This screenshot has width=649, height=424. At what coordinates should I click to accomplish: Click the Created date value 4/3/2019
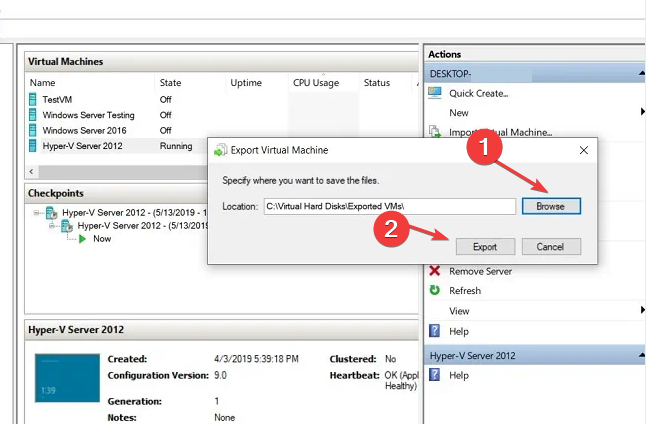click(256, 359)
